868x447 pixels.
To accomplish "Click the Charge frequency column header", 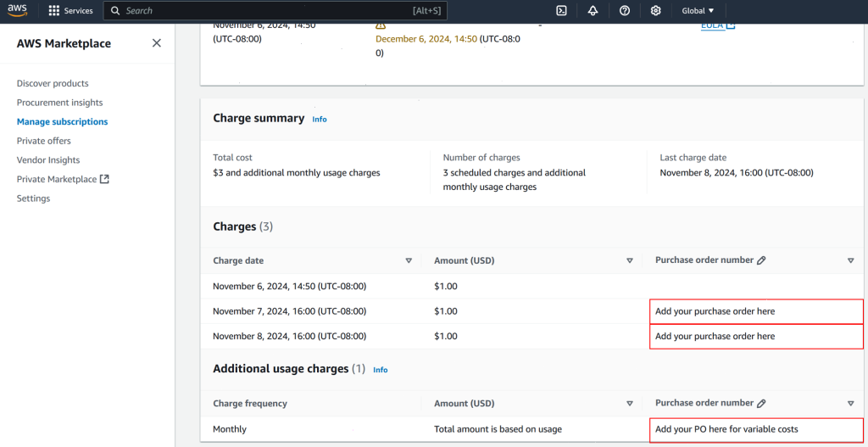I will 250,403.
